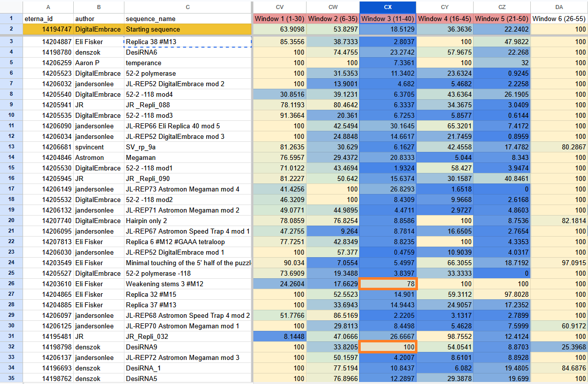Select column CX header
This screenshot has height=384, width=588.
click(x=388, y=7)
